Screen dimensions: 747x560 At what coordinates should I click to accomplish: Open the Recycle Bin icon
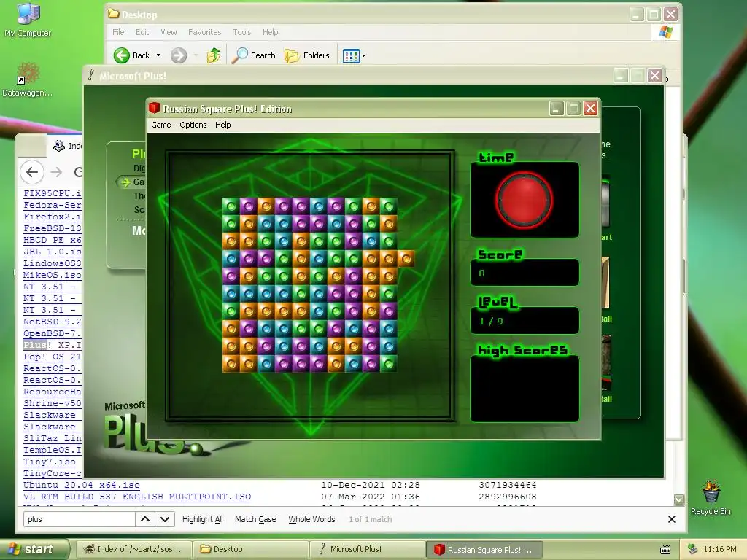[711, 497]
